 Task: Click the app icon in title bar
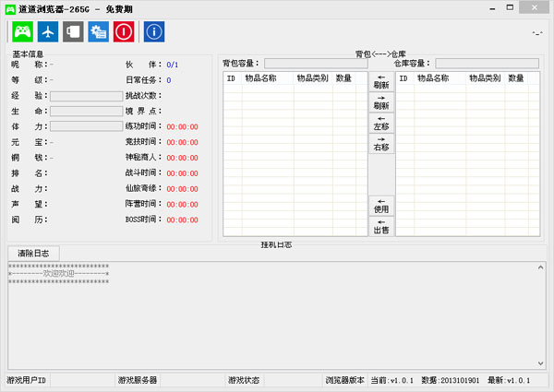point(9,7)
